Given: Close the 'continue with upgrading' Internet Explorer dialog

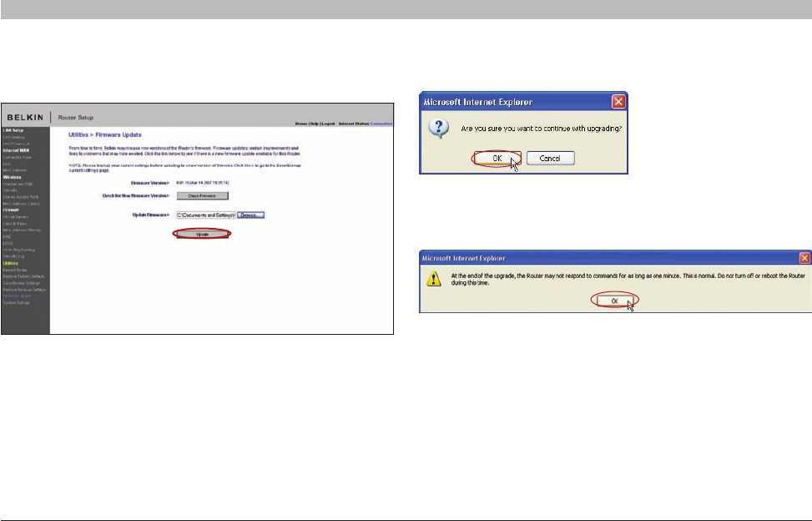Looking at the screenshot, I should coord(618,102).
